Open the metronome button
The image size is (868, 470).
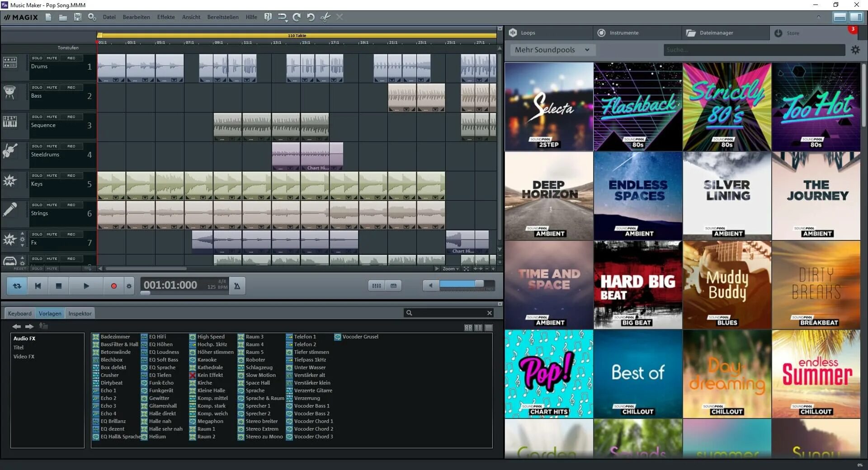[237, 286]
